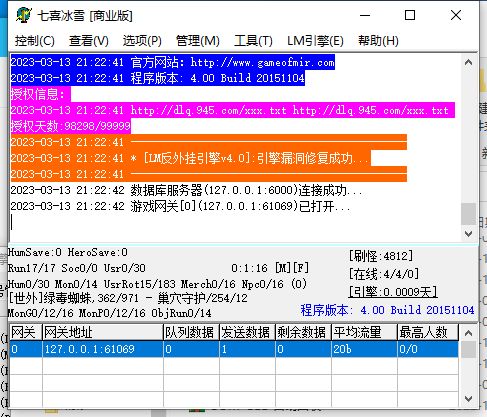Image resolution: width=487 pixels, height=417 pixels.
Task: Click the 20b average traffic cell
Action: [364, 349]
